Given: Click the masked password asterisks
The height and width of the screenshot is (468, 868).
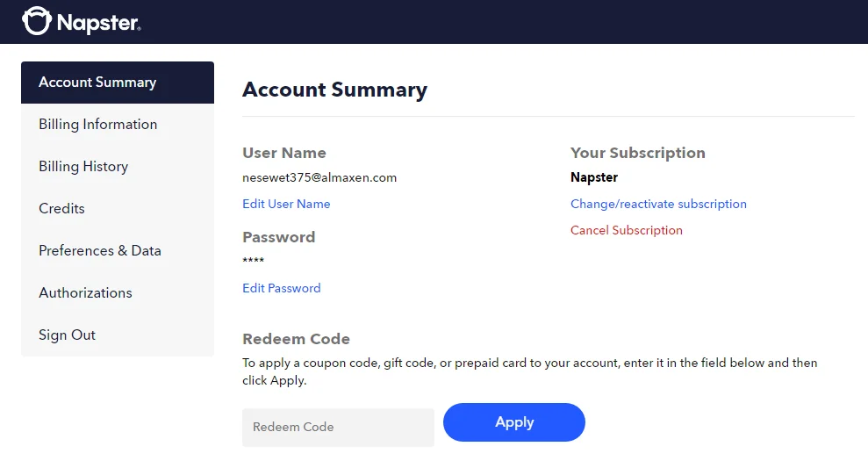Looking at the screenshot, I should (253, 260).
